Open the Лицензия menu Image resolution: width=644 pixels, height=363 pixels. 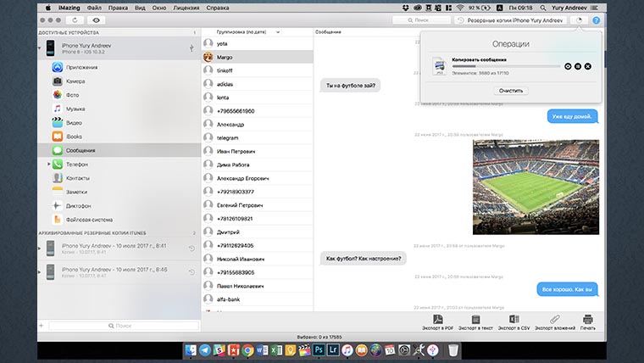coord(186,8)
